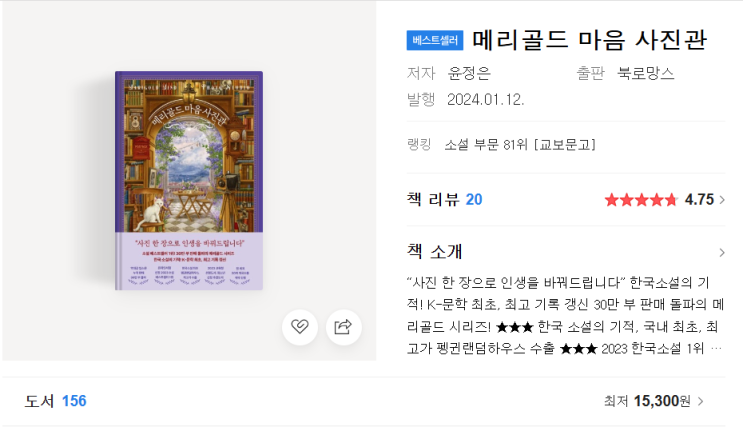This screenshot has height=427, width=743.
Task: Click the review count number 20
Action: pyautogui.click(x=474, y=200)
